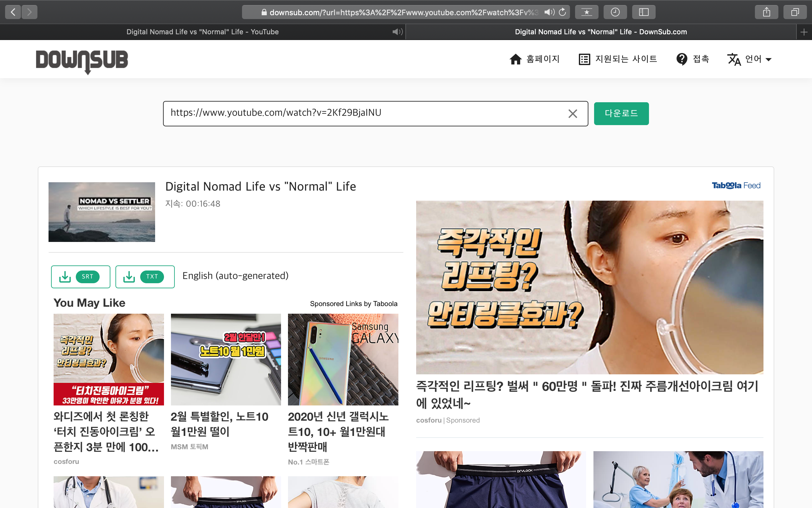Add a new tab with plus button

(804, 32)
